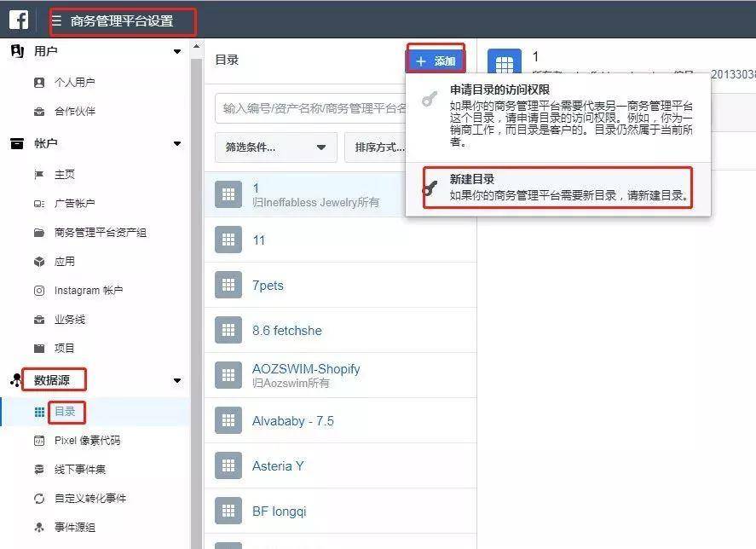This screenshot has width=756, height=549.
Task: Click the 广告帐户 icon
Action: [x=39, y=204]
